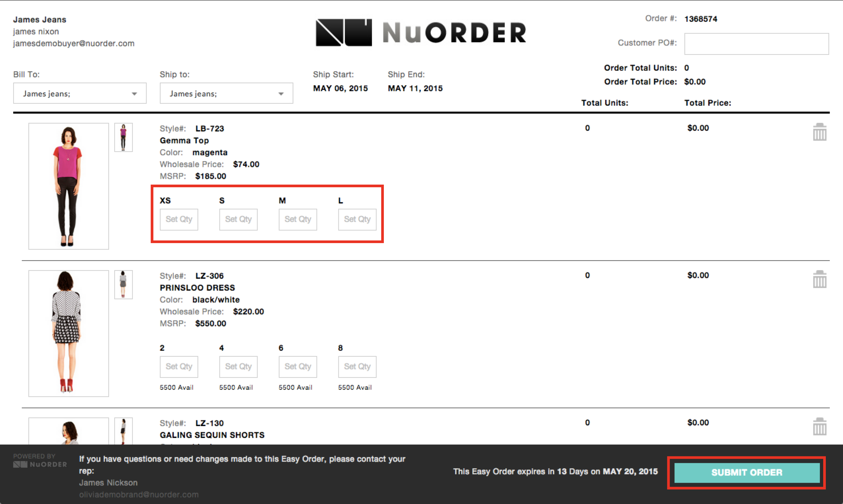The height and width of the screenshot is (504, 843).
Task: Click the Ship Start date MAY 06, 2015
Action: coord(340,88)
